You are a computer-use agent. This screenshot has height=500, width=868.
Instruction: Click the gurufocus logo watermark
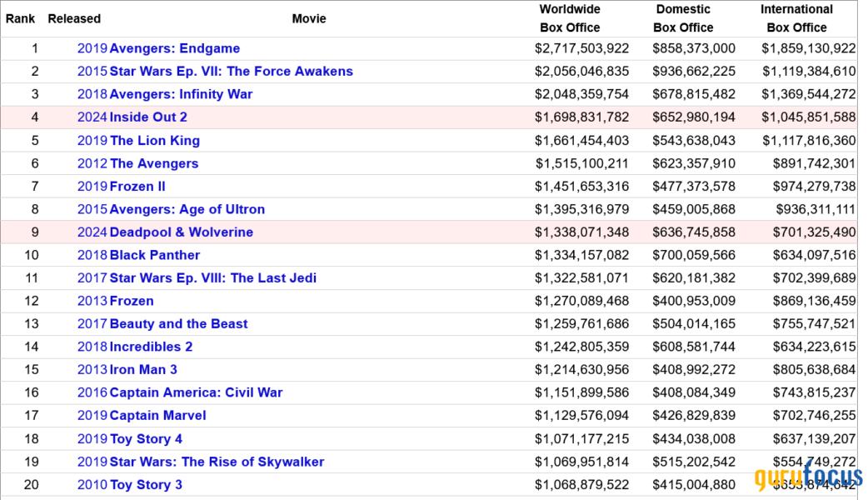(x=808, y=478)
